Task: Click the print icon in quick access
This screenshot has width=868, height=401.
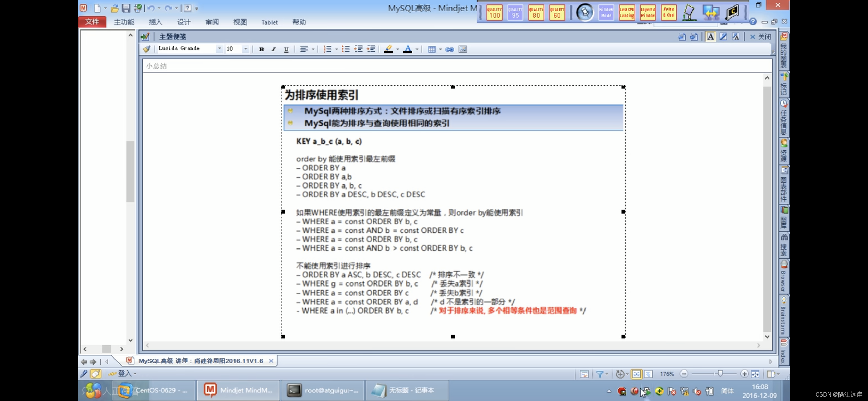Action: (138, 8)
